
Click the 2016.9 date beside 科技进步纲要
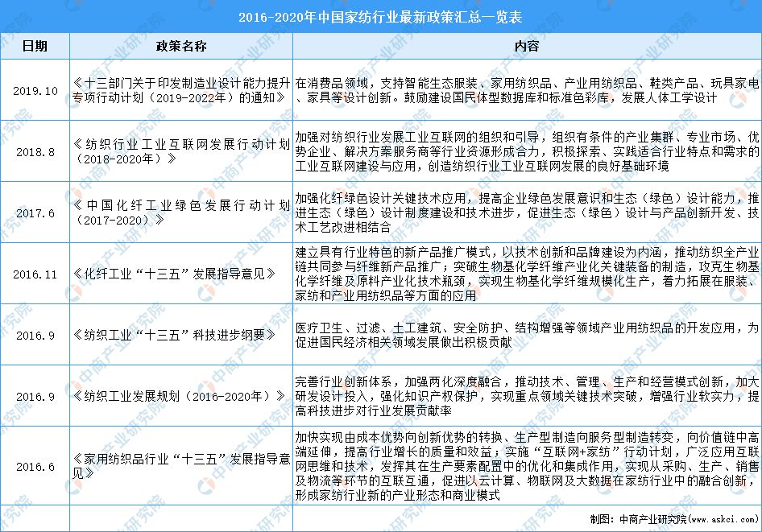(35, 336)
